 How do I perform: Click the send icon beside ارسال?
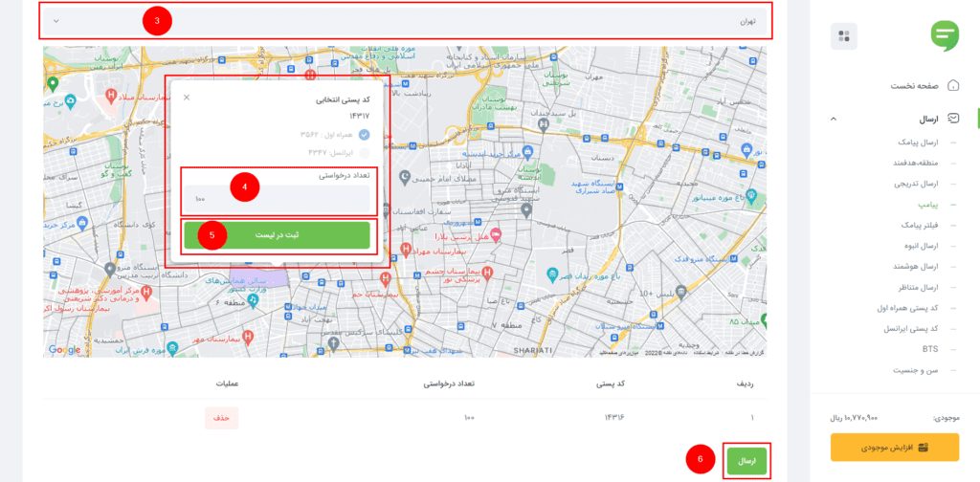(x=954, y=118)
